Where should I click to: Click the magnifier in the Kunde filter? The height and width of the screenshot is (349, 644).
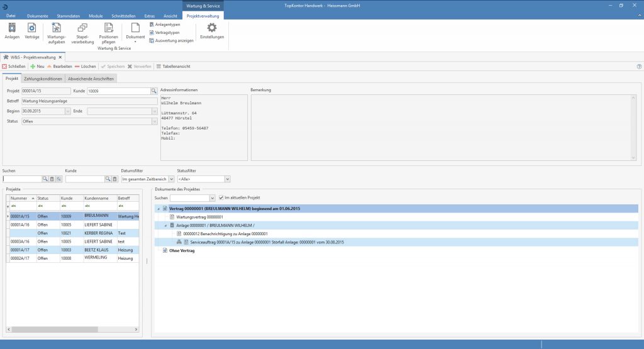click(x=108, y=179)
